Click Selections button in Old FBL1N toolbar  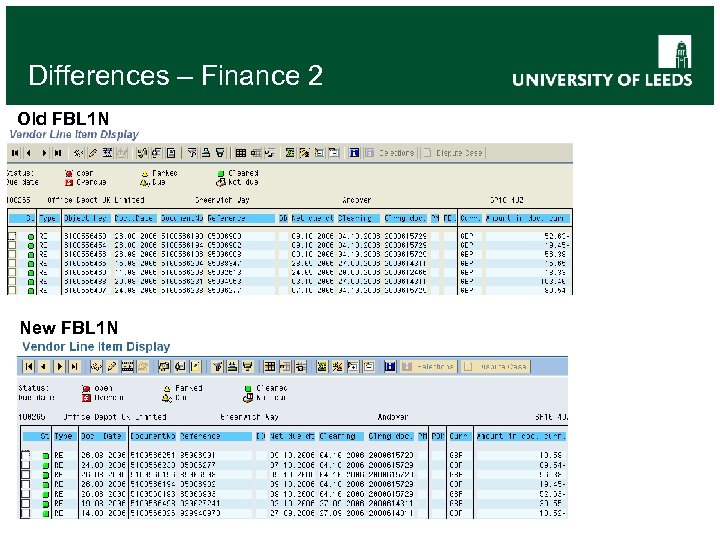pyautogui.click(x=390, y=153)
